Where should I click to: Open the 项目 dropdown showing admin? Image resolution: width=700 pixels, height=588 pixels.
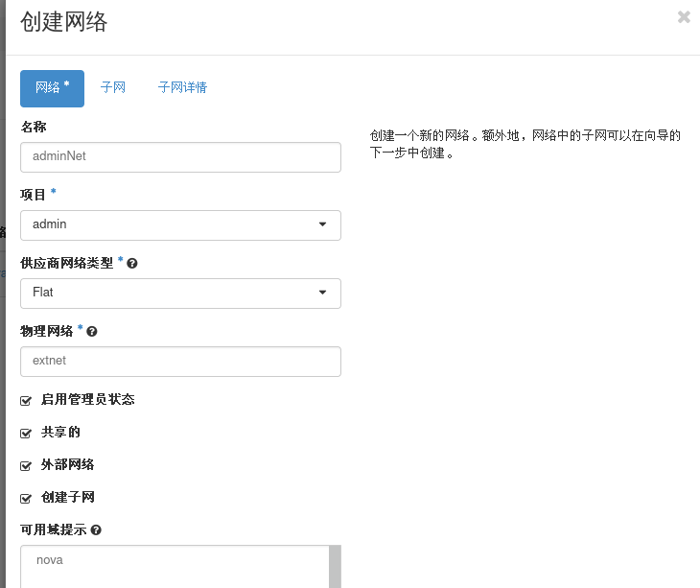click(180, 225)
